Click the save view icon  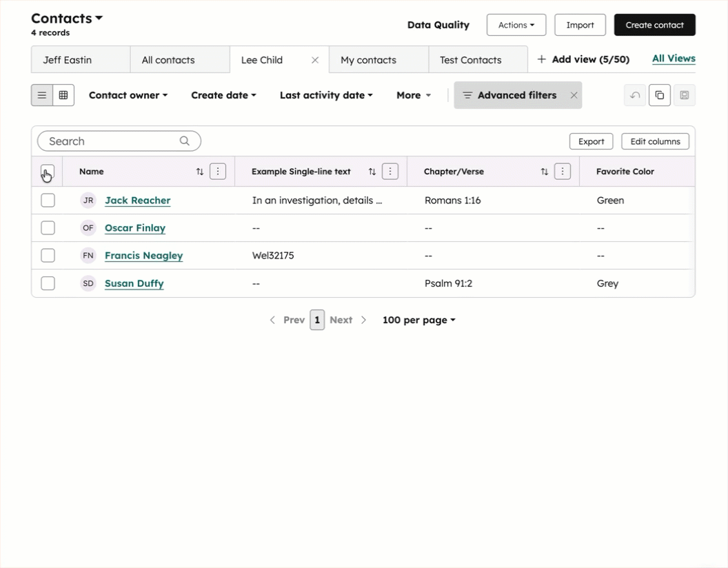pos(684,95)
